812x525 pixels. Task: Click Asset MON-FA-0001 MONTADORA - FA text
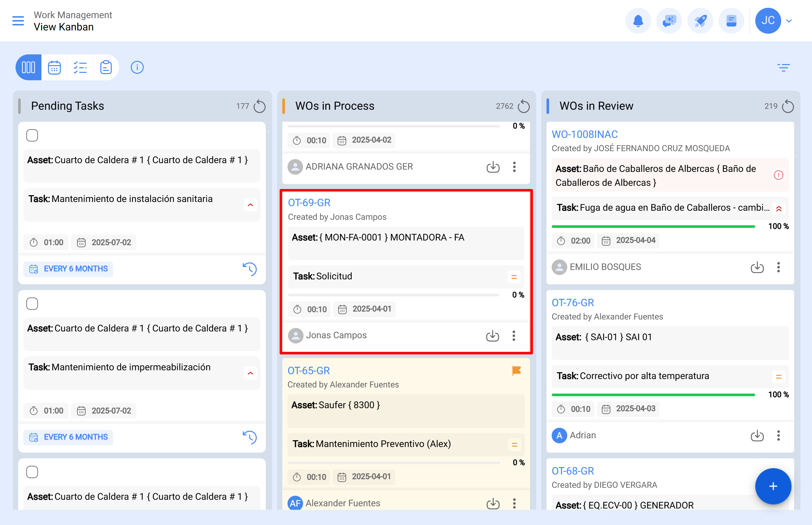pyautogui.click(x=378, y=238)
